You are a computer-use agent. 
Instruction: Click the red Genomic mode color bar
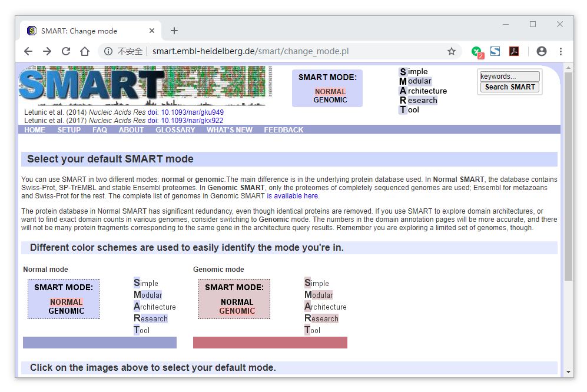[270, 343]
